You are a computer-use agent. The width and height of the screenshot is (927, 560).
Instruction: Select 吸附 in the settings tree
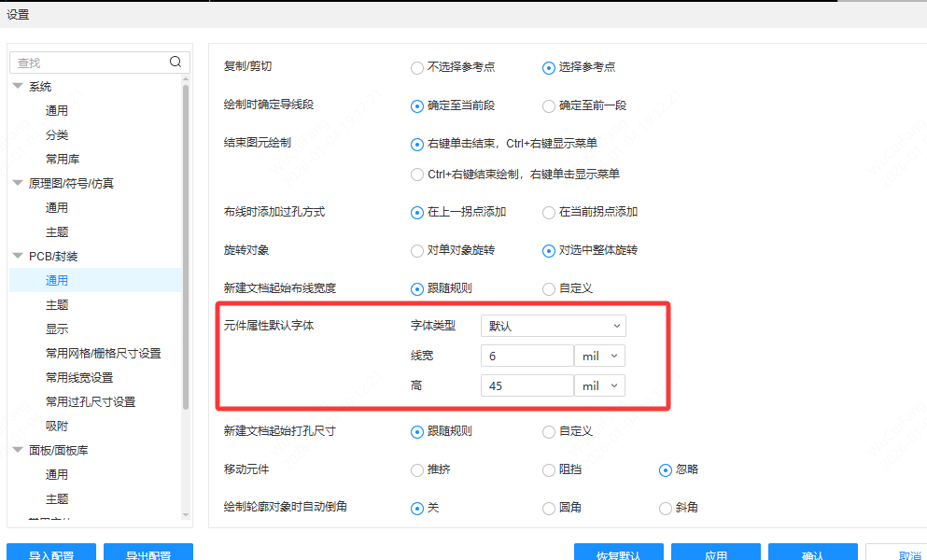pos(57,426)
